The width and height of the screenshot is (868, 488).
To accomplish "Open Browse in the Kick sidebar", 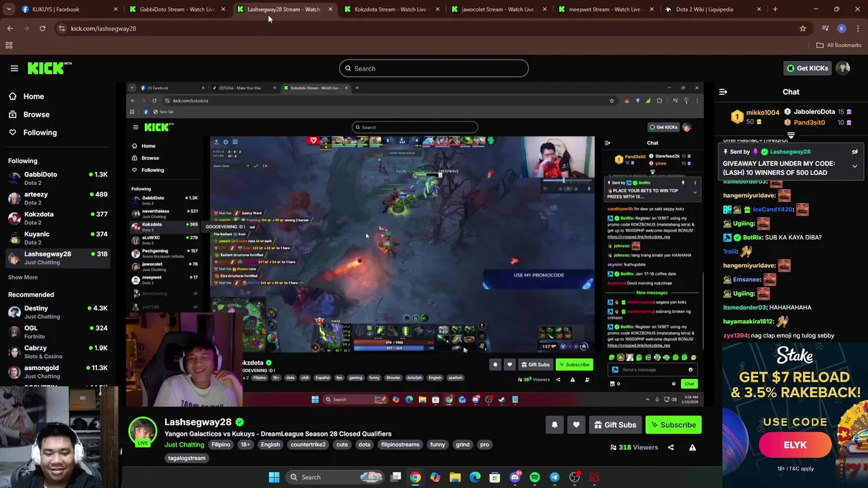I will [56, 115].
